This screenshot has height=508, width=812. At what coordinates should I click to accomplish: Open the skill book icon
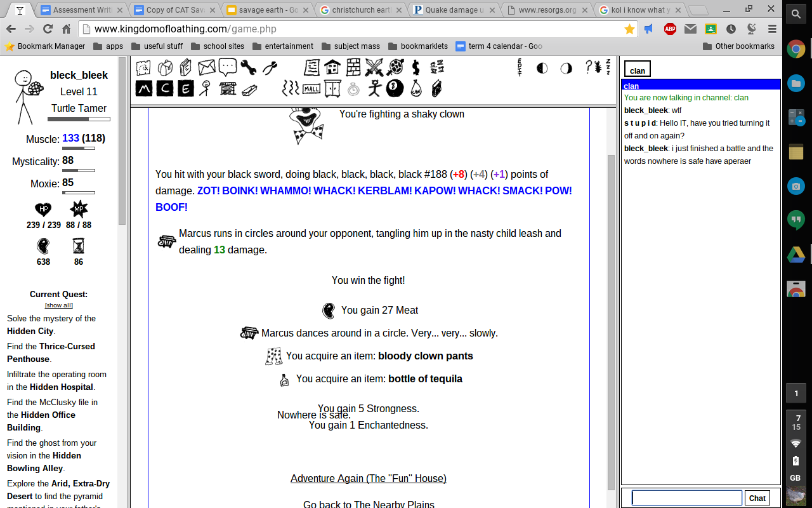point(185,67)
